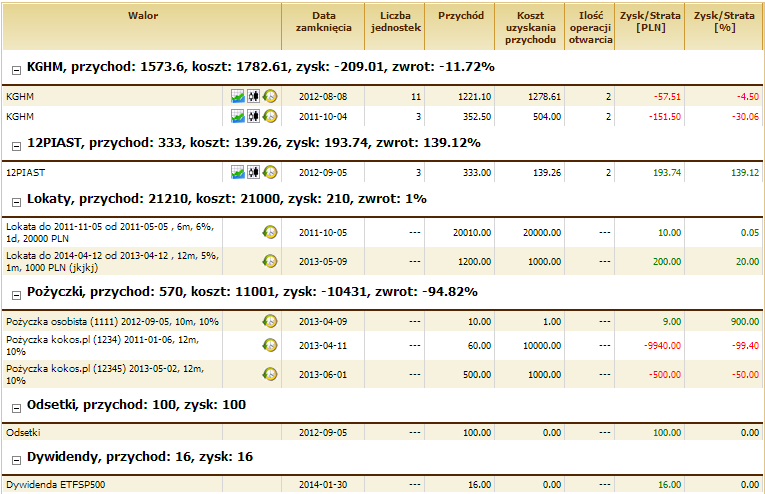Click the -9940.00 loss value

[x=662, y=345]
